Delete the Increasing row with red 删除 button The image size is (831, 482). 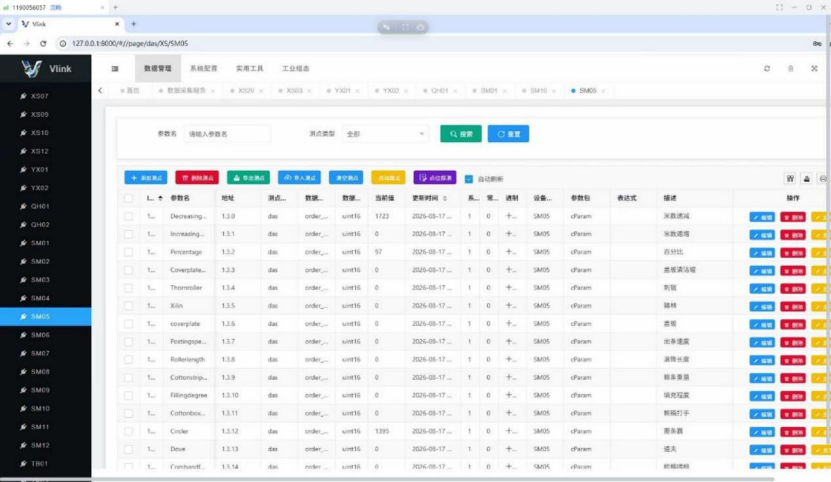tap(793, 235)
